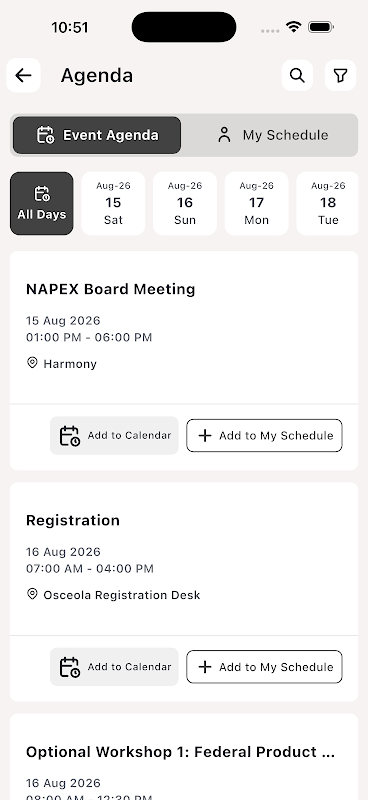Add NAPEX Board Meeting to Calendar
The width and height of the screenshot is (368, 800).
click(114, 435)
